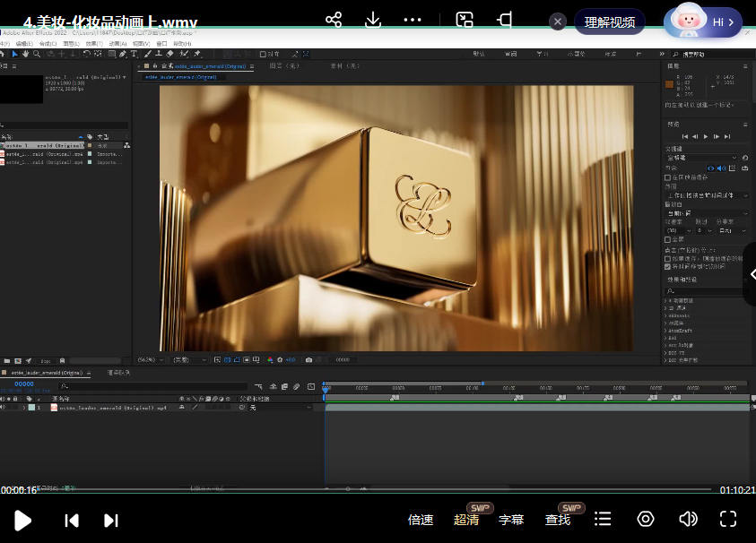Open the playlist icon in player bar
The height and width of the screenshot is (543, 756).
[603, 519]
